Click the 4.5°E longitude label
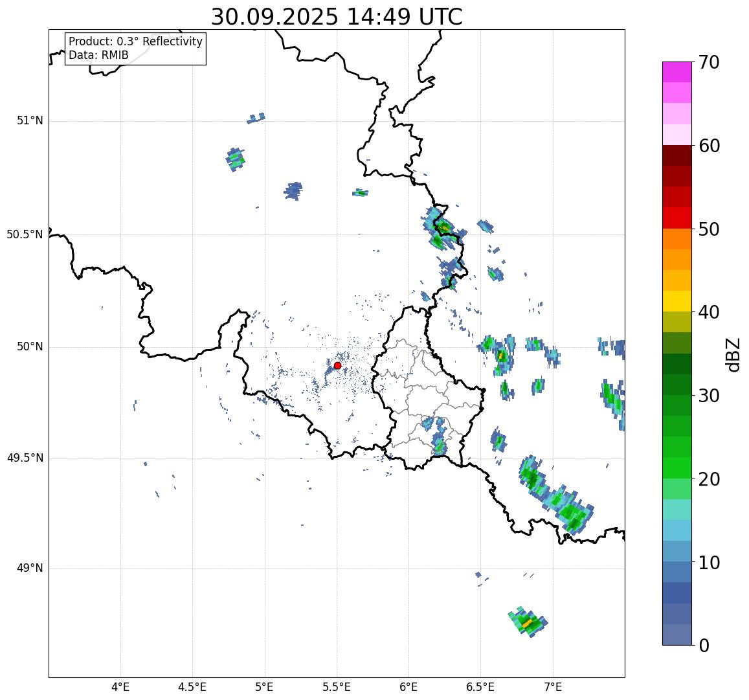The height and width of the screenshot is (700, 749). coord(192,687)
